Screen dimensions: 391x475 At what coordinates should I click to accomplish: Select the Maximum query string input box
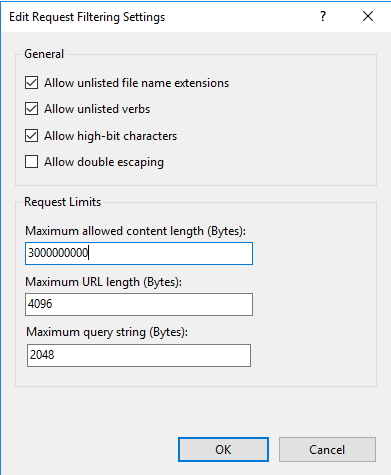[x=139, y=355]
